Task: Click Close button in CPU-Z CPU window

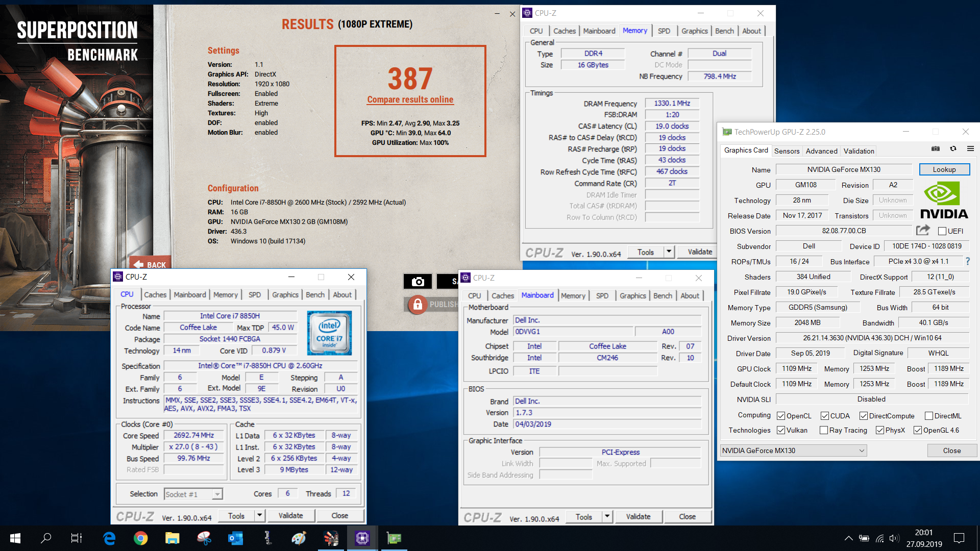Action: (x=339, y=515)
